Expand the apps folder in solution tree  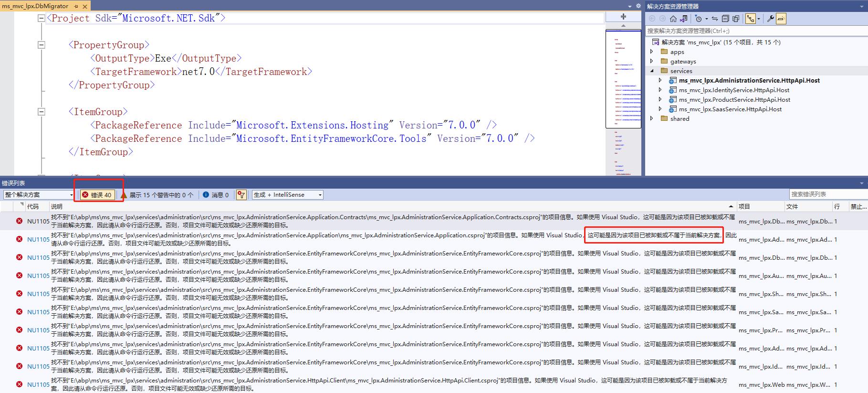click(652, 52)
